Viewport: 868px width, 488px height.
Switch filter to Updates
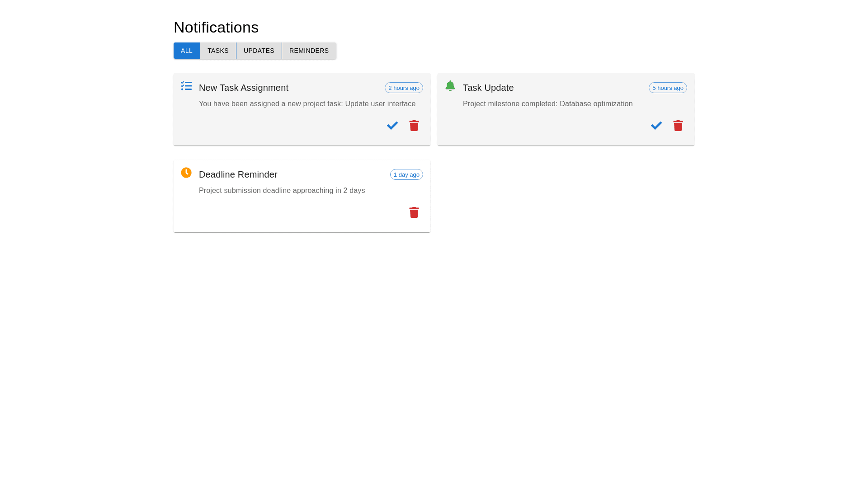coord(259,51)
